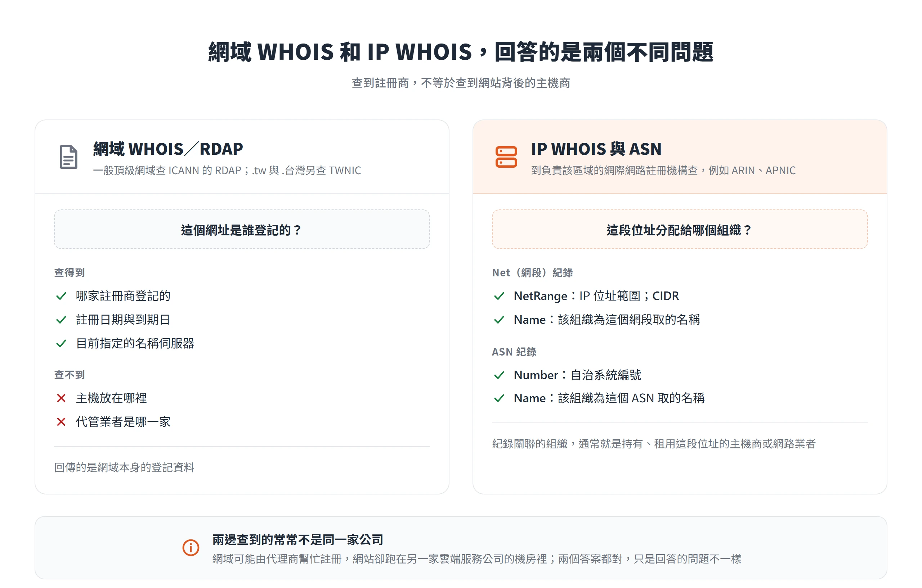Viewport: 922px width, 588px height.
Task: Click the text 註冊日期與到期日
Action: 123,320
